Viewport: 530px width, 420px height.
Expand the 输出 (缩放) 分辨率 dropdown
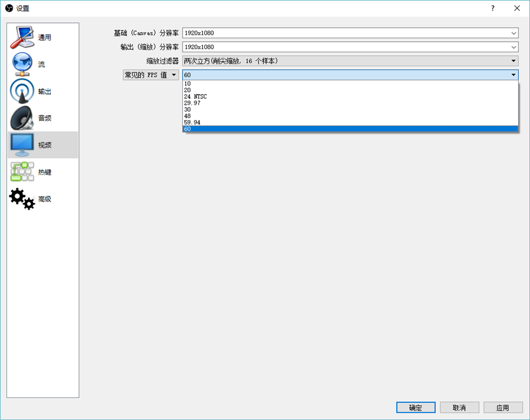pos(350,47)
